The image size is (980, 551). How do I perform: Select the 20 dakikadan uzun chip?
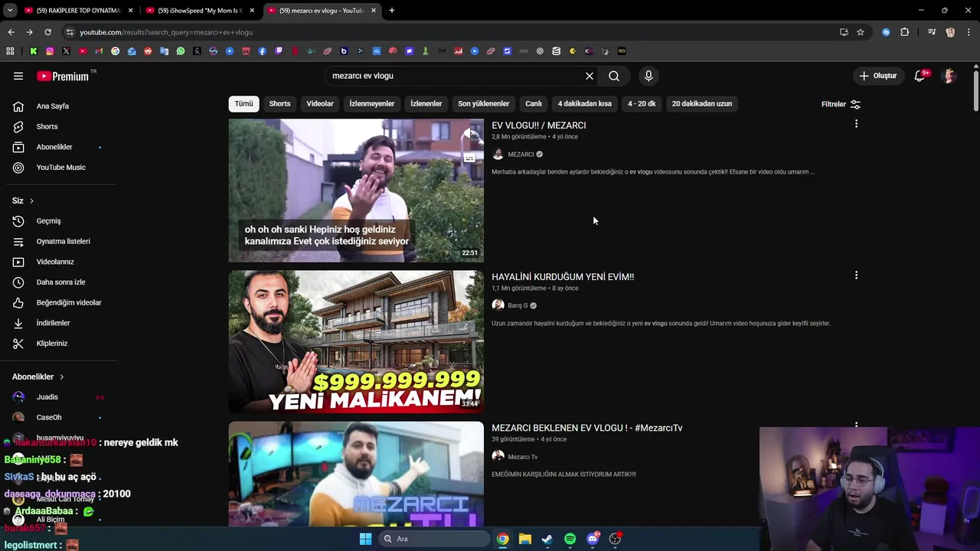click(702, 103)
